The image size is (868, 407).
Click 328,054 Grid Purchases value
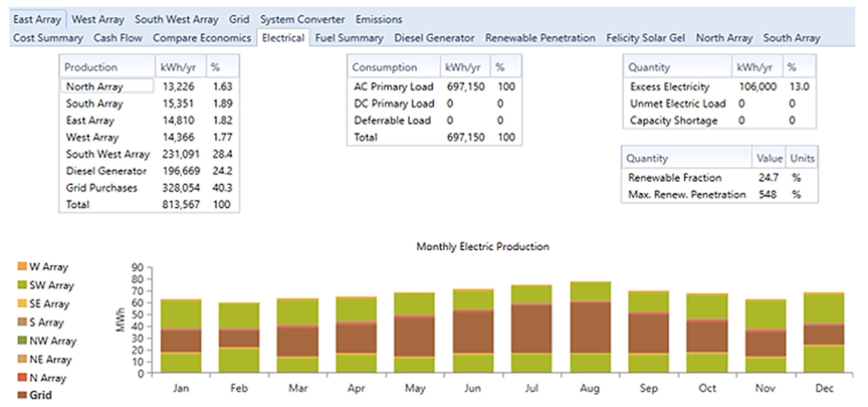click(x=181, y=188)
